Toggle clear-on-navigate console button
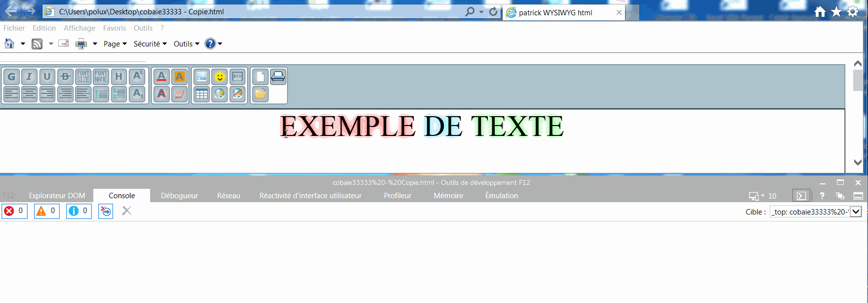Image resolution: width=868 pixels, height=303 pixels. tap(106, 211)
